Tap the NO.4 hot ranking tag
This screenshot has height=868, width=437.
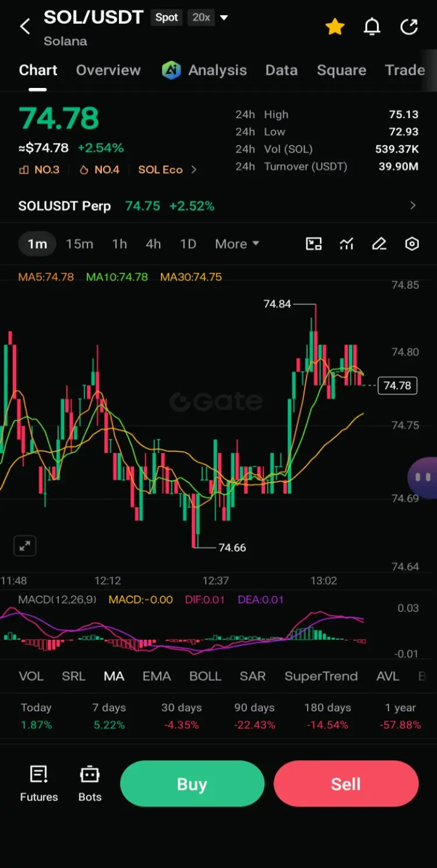coord(100,170)
